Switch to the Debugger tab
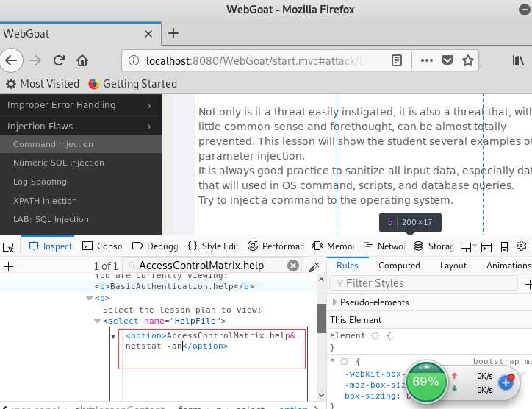This screenshot has width=532, height=409. (x=155, y=246)
